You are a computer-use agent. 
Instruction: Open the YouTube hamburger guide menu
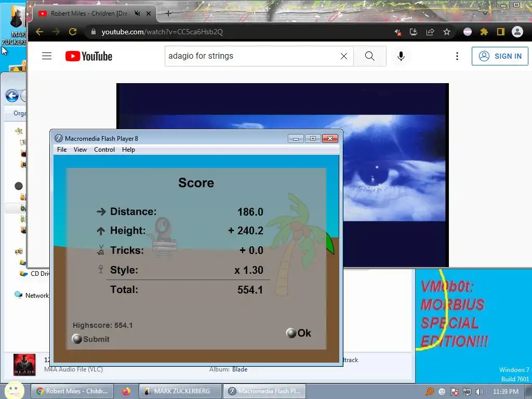47,56
